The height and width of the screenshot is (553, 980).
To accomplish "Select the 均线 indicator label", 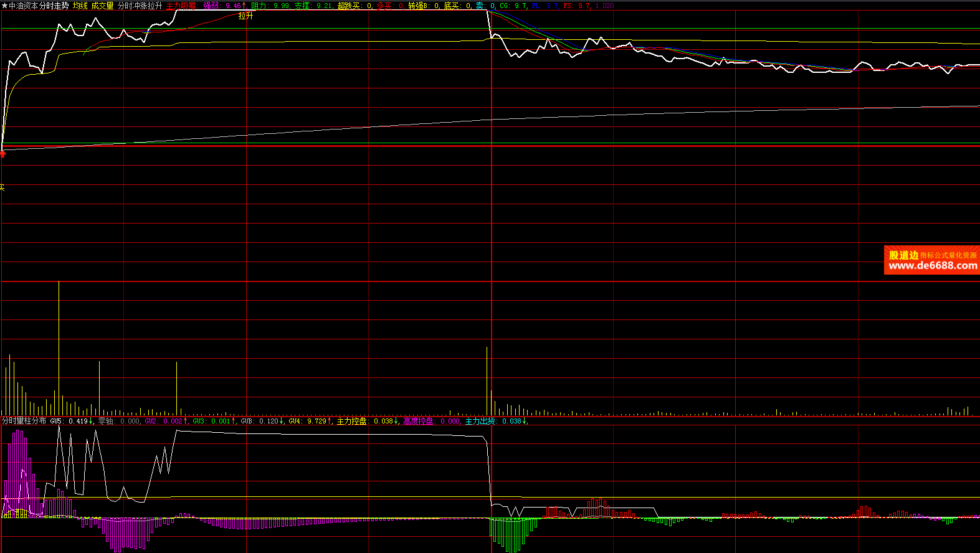I will (x=80, y=6).
